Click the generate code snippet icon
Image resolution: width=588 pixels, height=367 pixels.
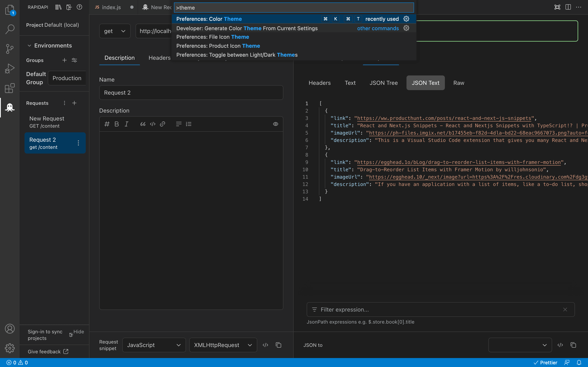pos(265,345)
